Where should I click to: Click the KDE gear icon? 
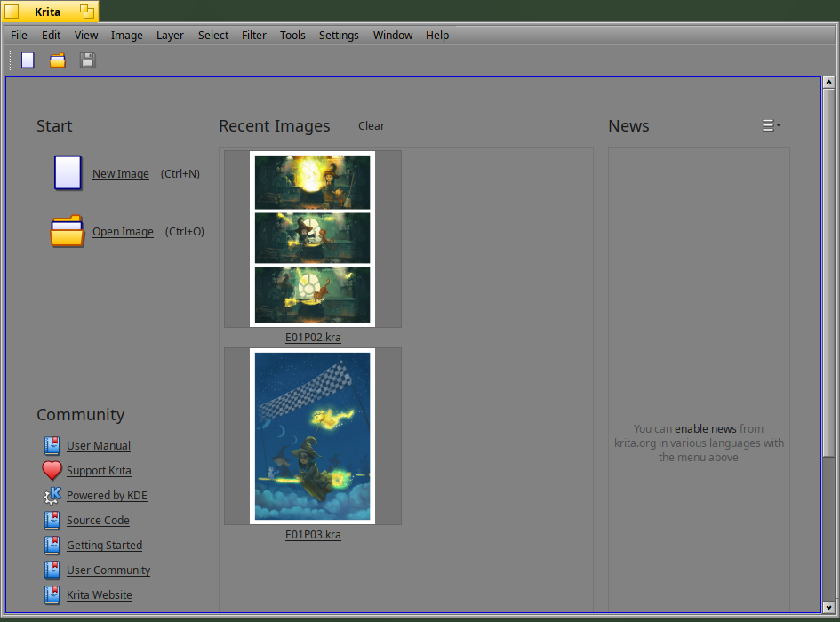point(52,495)
